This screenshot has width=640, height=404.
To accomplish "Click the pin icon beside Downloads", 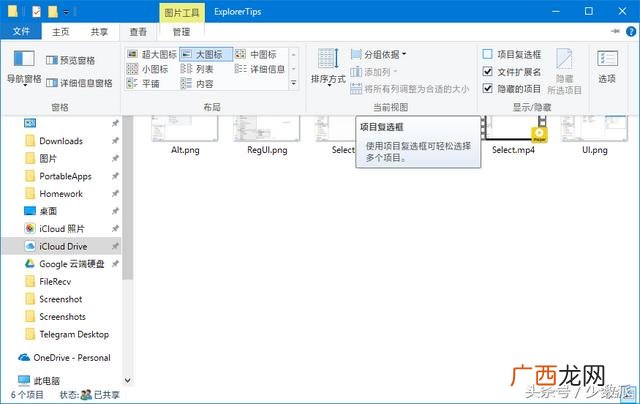I will click(115, 141).
